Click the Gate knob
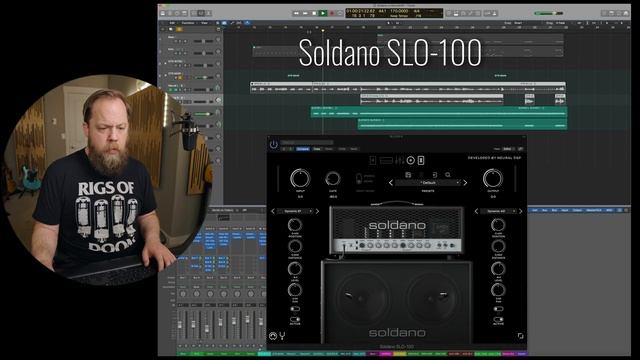The image size is (640, 360). 333,178
